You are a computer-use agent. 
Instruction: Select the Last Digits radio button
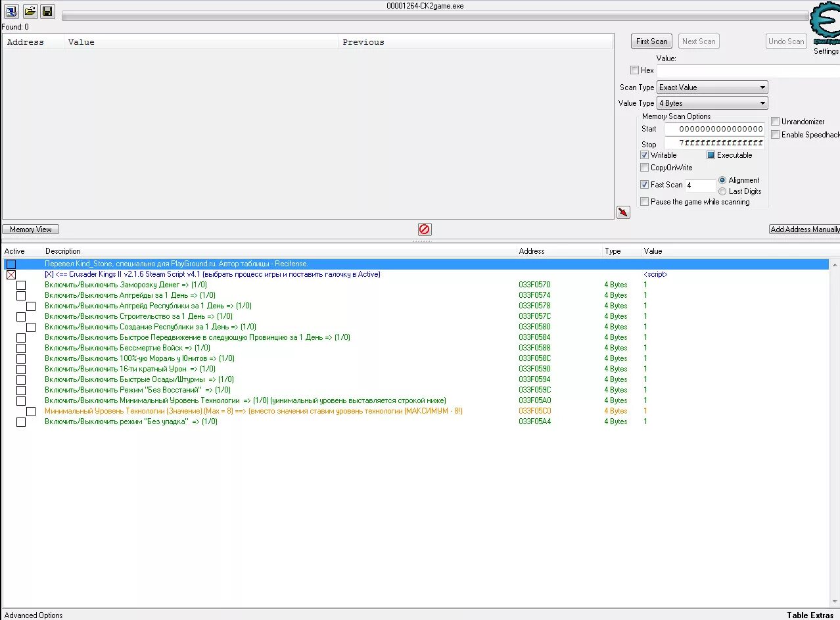point(722,191)
